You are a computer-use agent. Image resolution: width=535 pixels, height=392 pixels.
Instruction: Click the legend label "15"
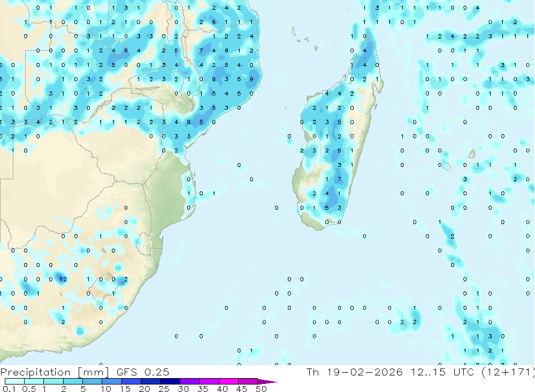pyautogui.click(x=125, y=389)
